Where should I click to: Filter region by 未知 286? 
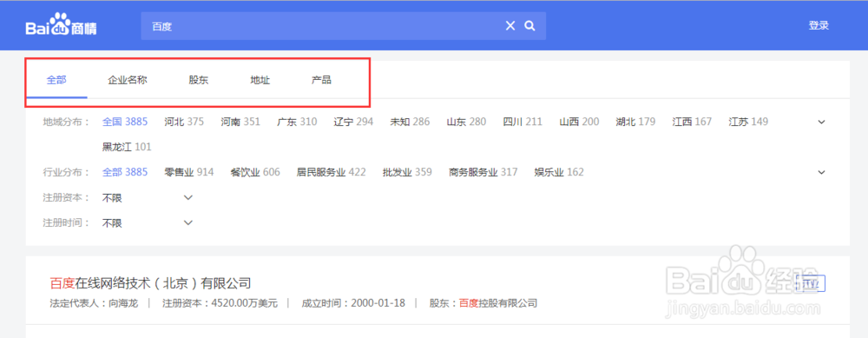tap(410, 122)
